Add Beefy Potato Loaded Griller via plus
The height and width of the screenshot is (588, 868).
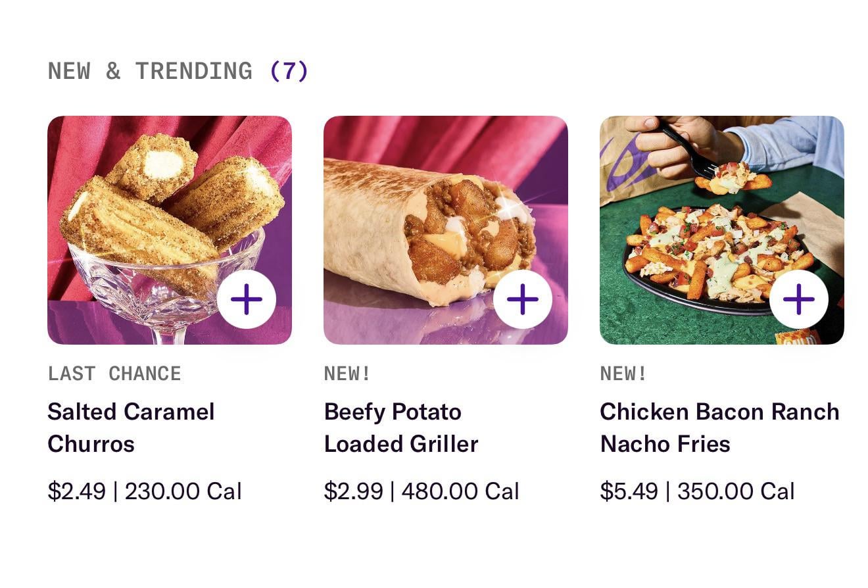click(x=523, y=299)
